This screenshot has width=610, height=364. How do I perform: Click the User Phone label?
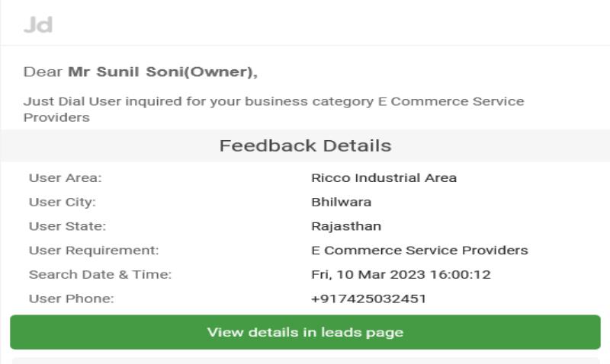72,299
